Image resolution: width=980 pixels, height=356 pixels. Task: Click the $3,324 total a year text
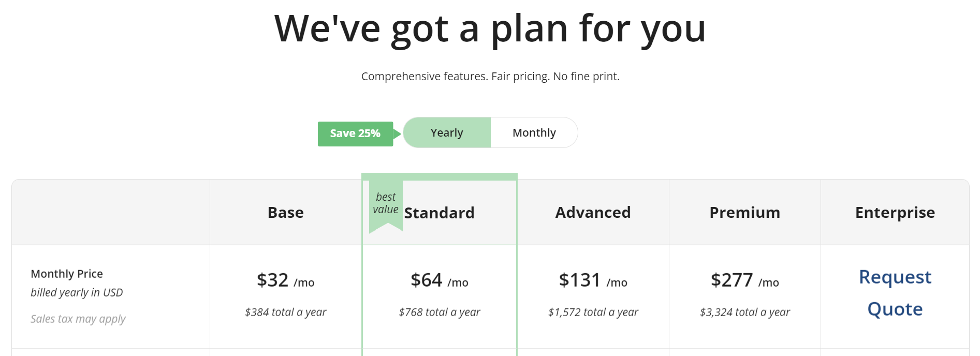tap(744, 312)
